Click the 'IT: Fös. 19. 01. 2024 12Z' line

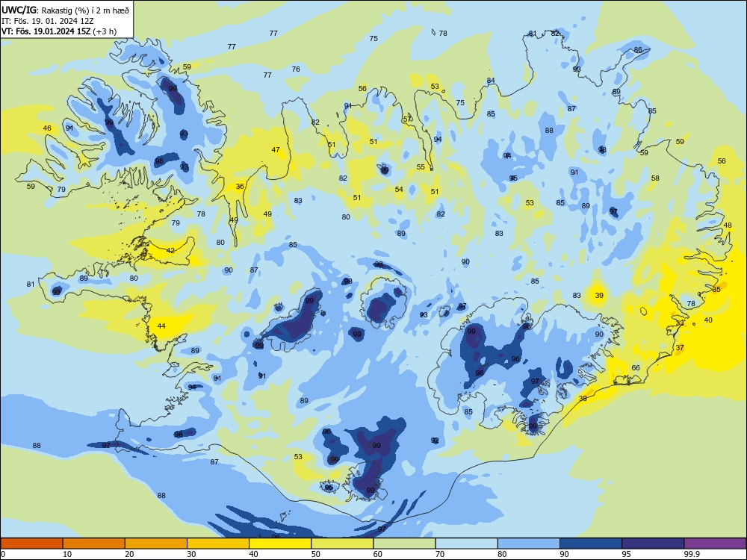click(47, 20)
